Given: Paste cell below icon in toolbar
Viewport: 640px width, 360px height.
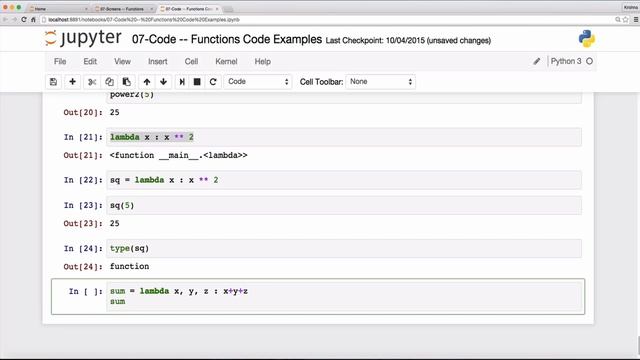Looking at the screenshot, I should pos(127,82).
